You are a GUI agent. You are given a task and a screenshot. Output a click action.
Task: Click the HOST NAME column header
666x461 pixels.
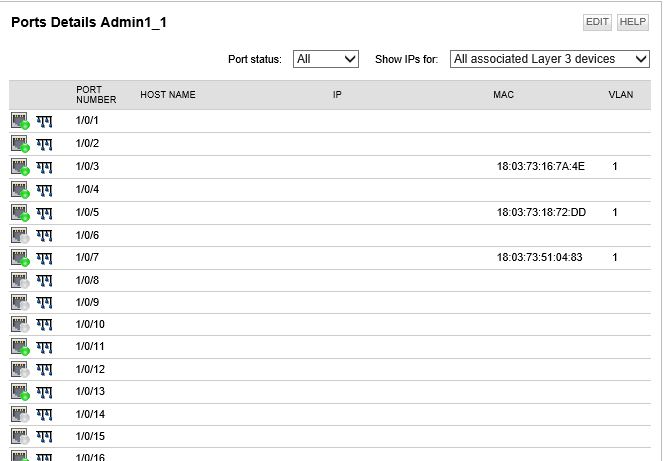pyautogui.click(x=168, y=95)
